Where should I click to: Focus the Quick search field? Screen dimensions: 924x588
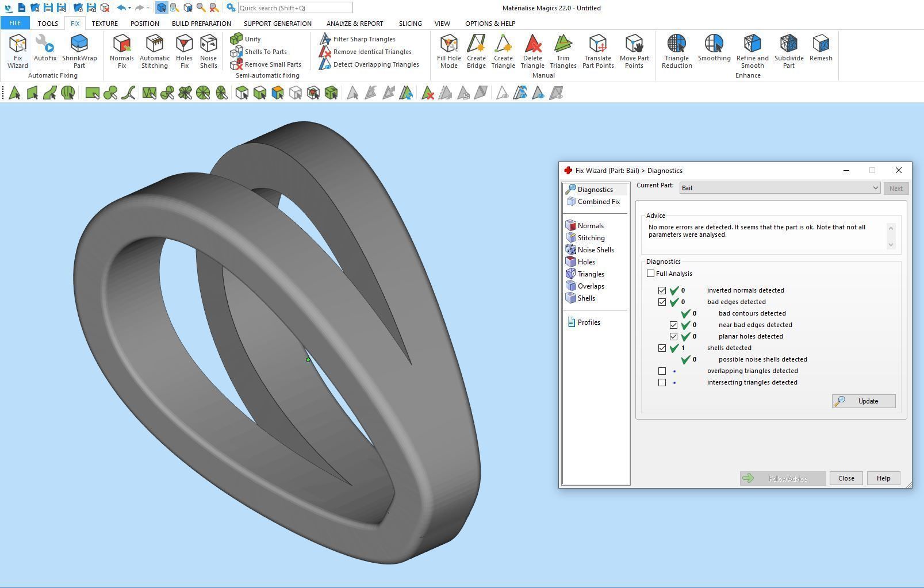(x=295, y=8)
